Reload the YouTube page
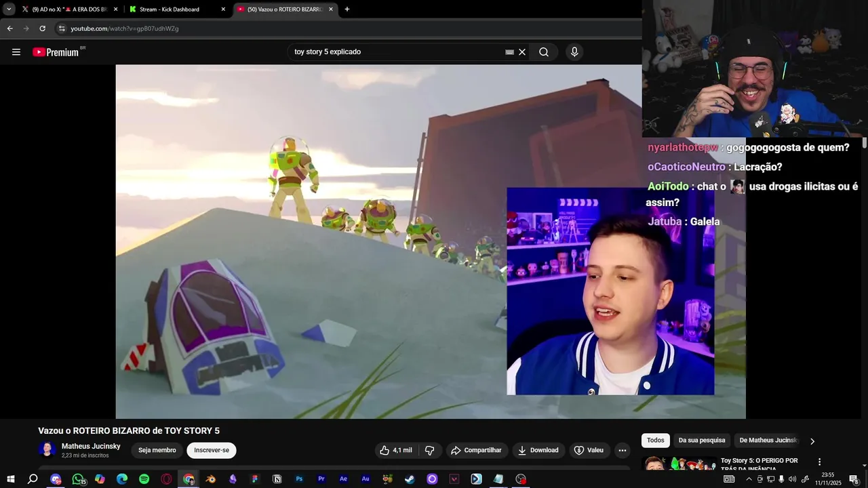The height and width of the screenshot is (488, 868). (42, 28)
